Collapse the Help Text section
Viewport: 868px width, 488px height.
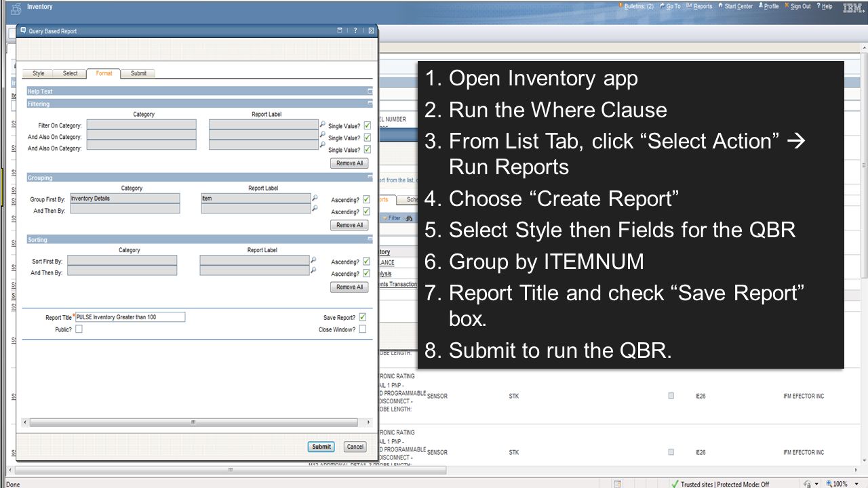click(x=370, y=91)
